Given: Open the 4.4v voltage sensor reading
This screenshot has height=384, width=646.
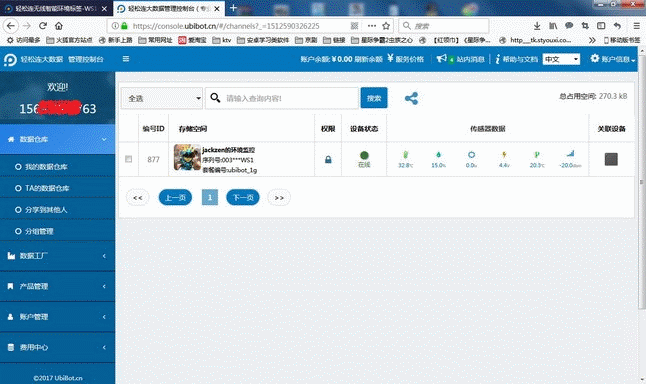Looking at the screenshot, I should coord(504,159).
